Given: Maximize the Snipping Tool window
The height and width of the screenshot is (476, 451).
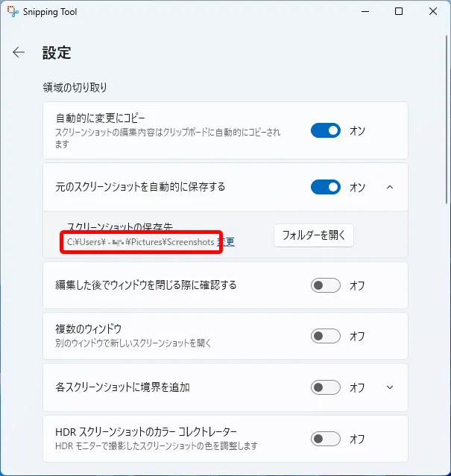Looking at the screenshot, I should click(399, 12).
